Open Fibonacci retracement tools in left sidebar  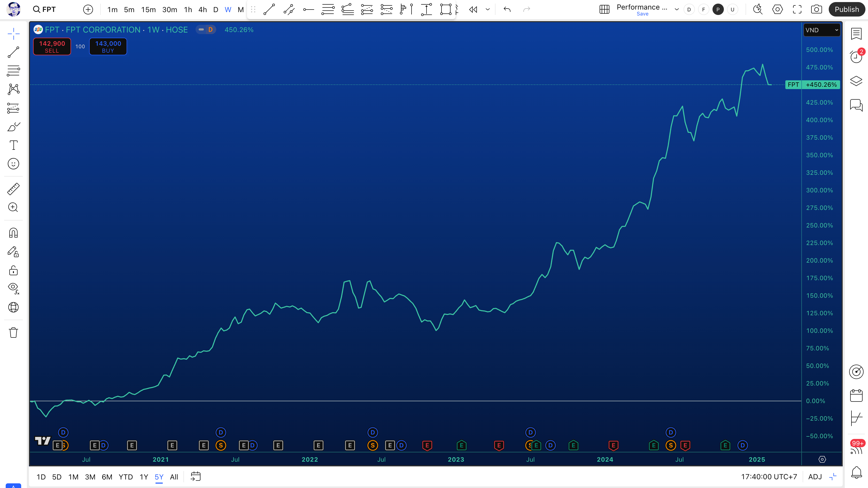[13, 71]
